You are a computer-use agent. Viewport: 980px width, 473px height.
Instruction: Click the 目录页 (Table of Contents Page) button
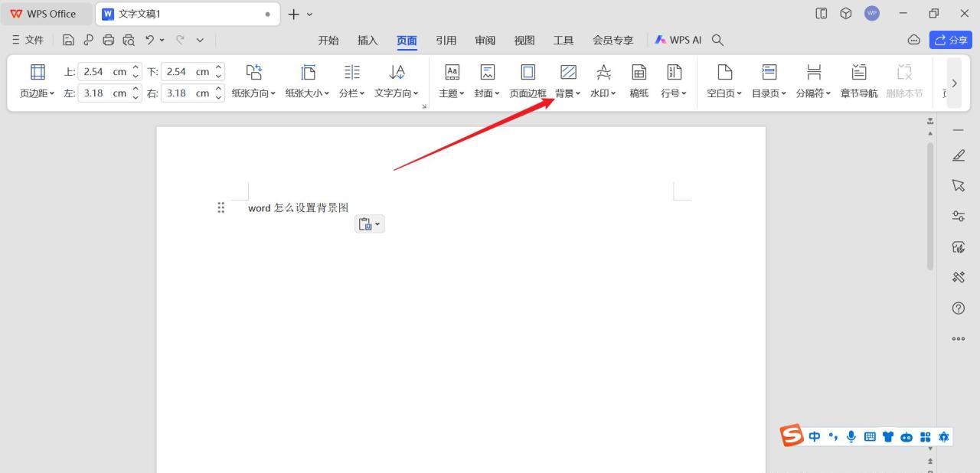(x=768, y=80)
